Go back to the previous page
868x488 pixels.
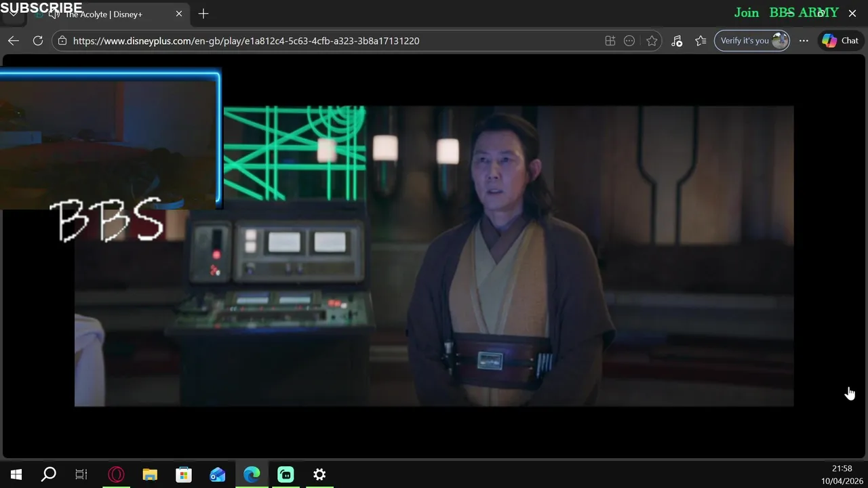pyautogui.click(x=14, y=41)
